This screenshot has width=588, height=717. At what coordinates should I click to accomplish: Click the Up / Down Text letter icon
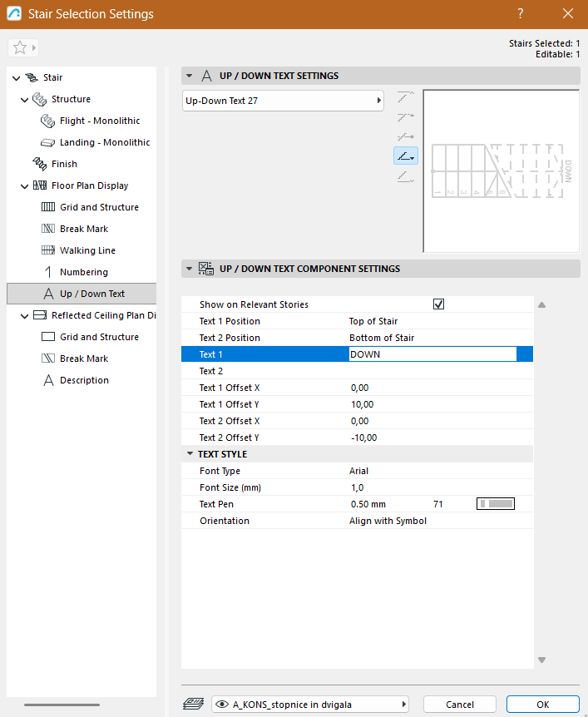tap(48, 294)
